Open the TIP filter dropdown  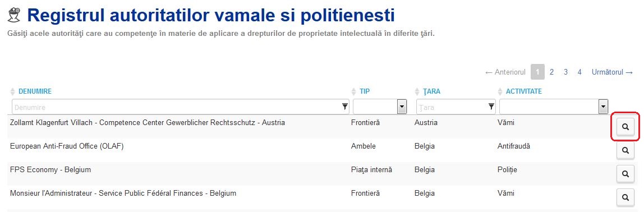click(x=402, y=107)
